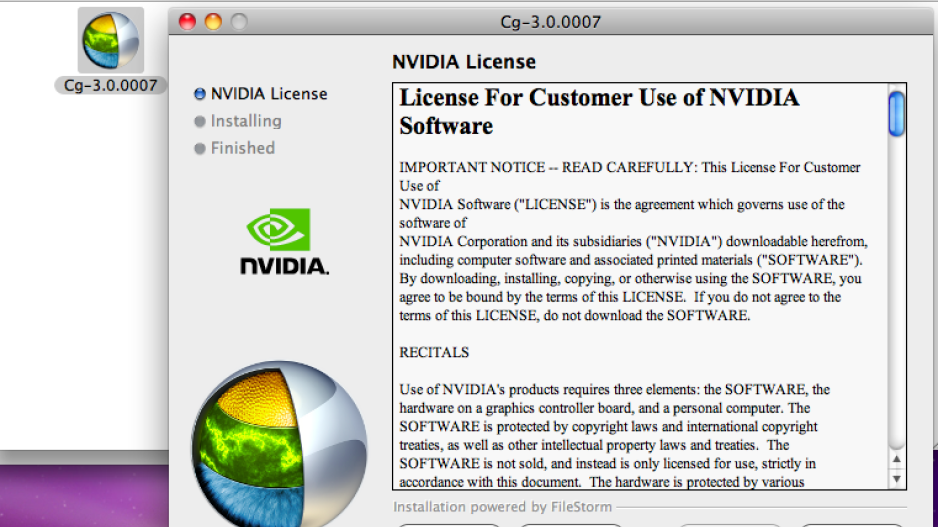Click the NVIDIA wordmark below the logo
938x527 pixels.
tap(284, 266)
